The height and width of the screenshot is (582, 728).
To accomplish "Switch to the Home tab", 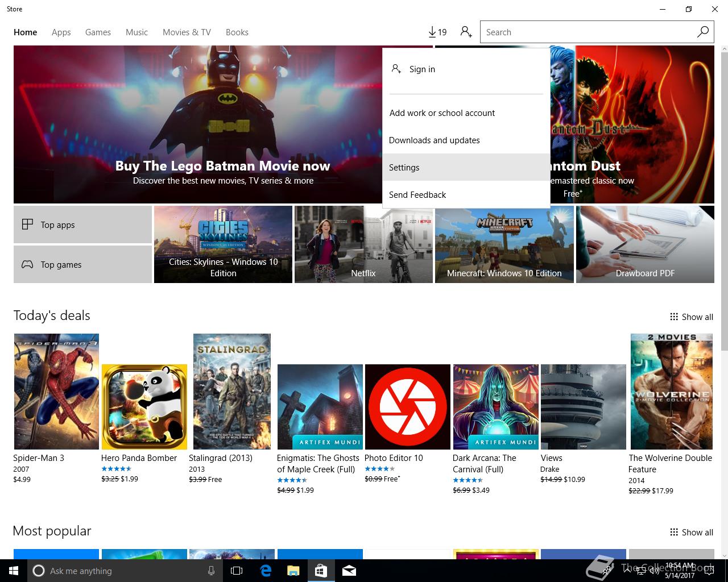I will 26,32.
